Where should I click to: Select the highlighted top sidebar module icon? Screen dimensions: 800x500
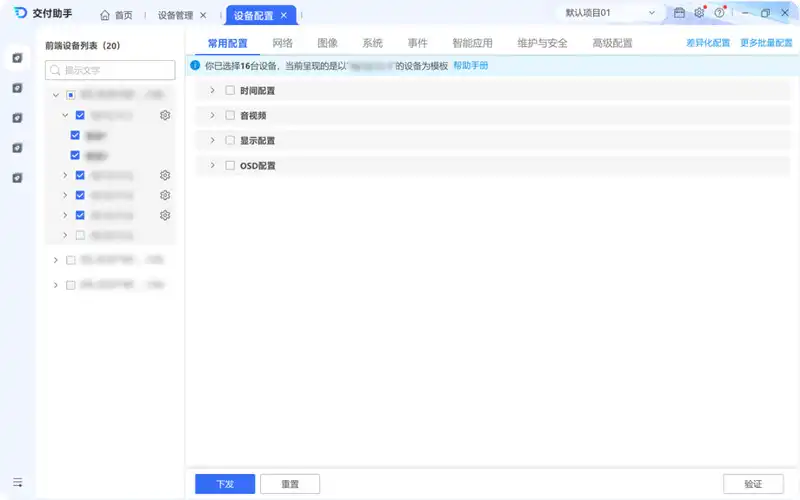click(17, 58)
